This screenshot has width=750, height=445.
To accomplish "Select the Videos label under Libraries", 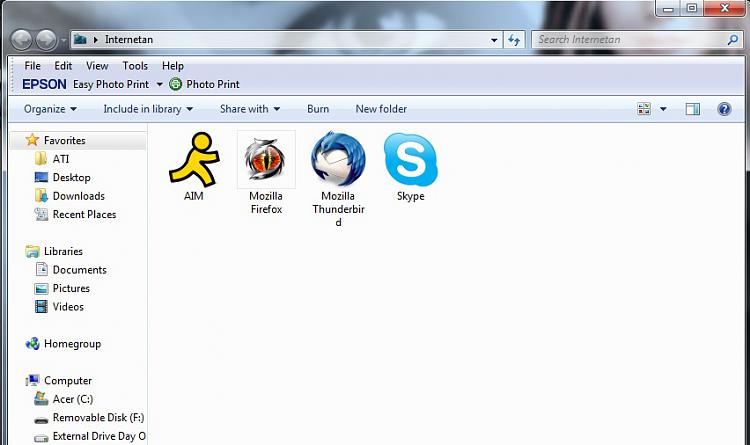I will [x=68, y=307].
